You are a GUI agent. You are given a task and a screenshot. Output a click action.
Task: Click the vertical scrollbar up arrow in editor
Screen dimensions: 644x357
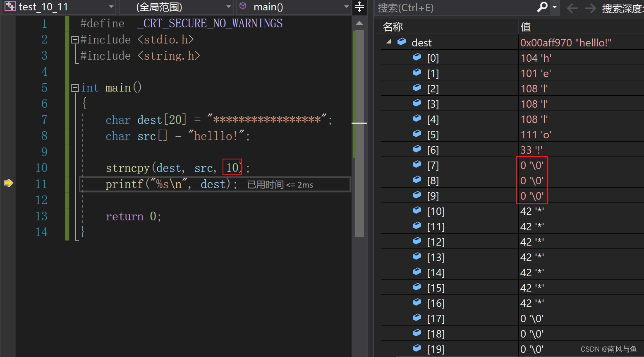tap(359, 23)
